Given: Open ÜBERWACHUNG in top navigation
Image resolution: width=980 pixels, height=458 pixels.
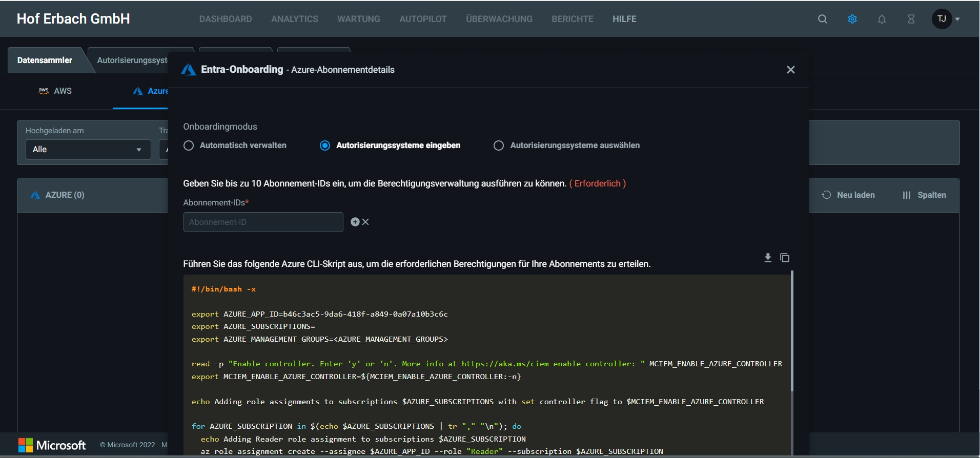Looking at the screenshot, I should (x=499, y=19).
